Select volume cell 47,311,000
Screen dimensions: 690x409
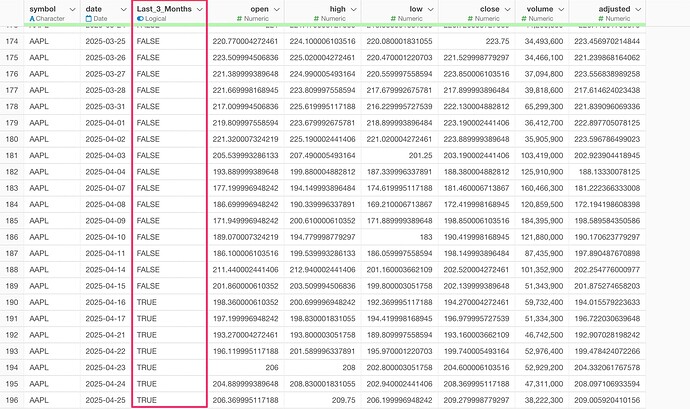(x=543, y=384)
